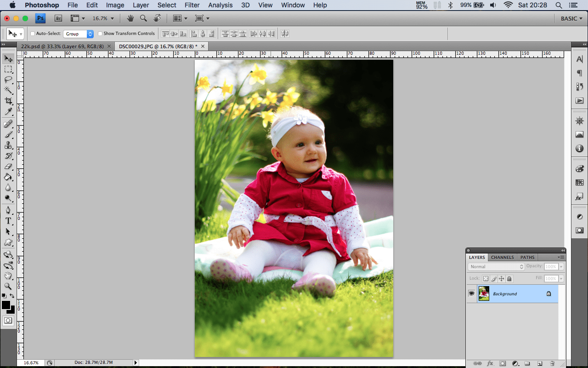Image resolution: width=588 pixels, height=368 pixels.
Task: Open the Filter menu
Action: point(192,5)
